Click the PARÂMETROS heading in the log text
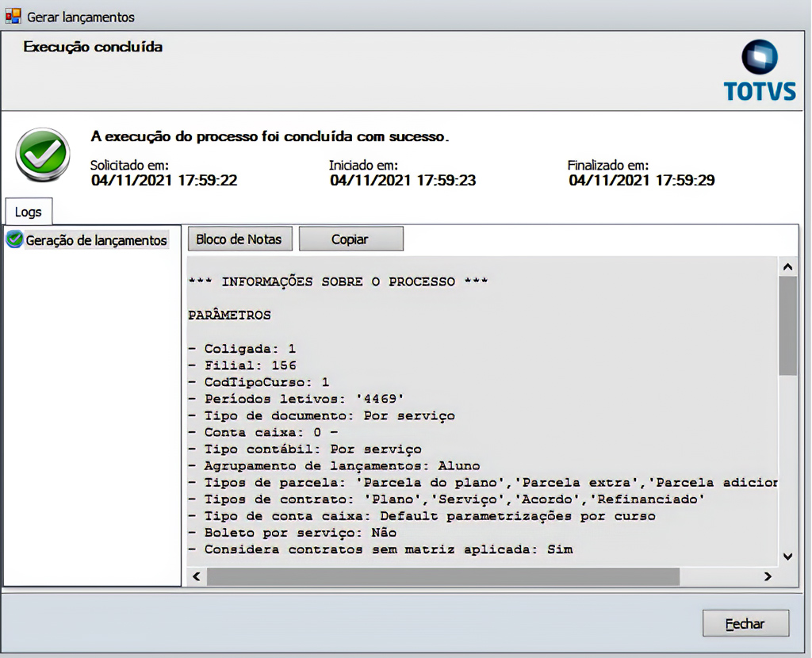This screenshot has width=812, height=658. [x=229, y=316]
